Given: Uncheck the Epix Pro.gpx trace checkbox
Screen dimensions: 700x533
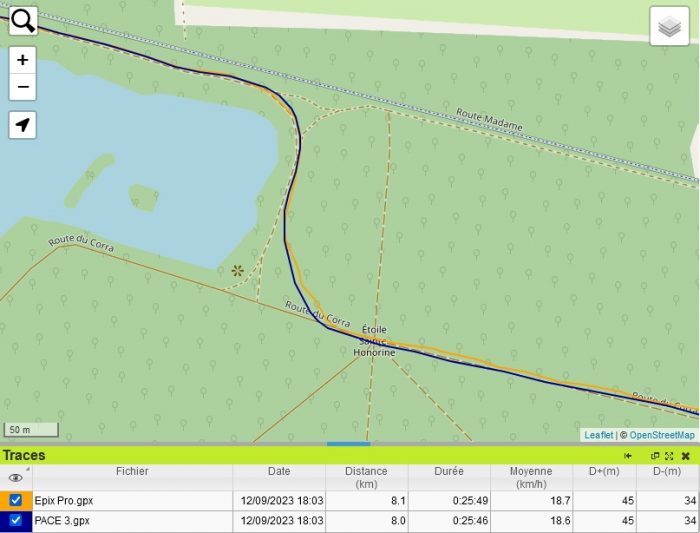Looking at the screenshot, I should point(16,500).
